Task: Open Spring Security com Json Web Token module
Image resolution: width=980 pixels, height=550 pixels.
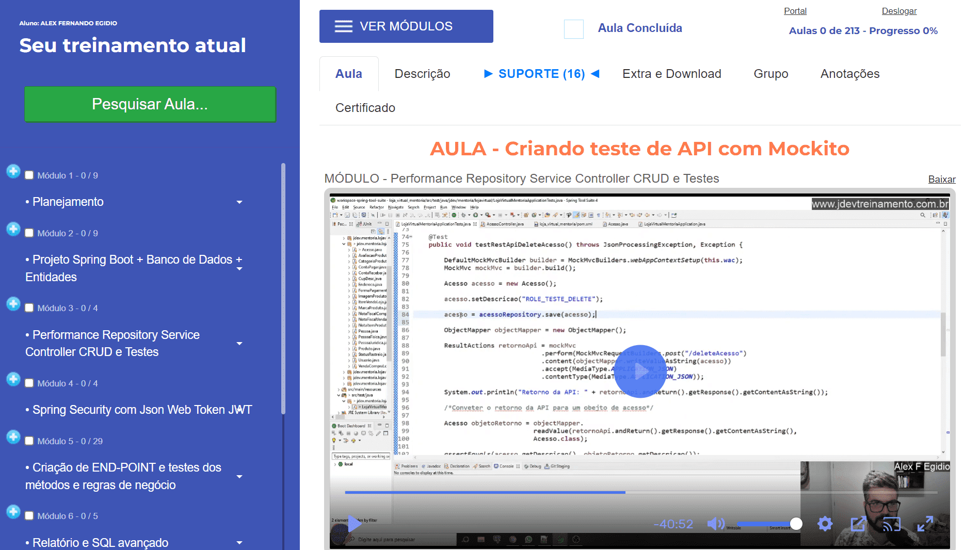Action: click(139, 410)
